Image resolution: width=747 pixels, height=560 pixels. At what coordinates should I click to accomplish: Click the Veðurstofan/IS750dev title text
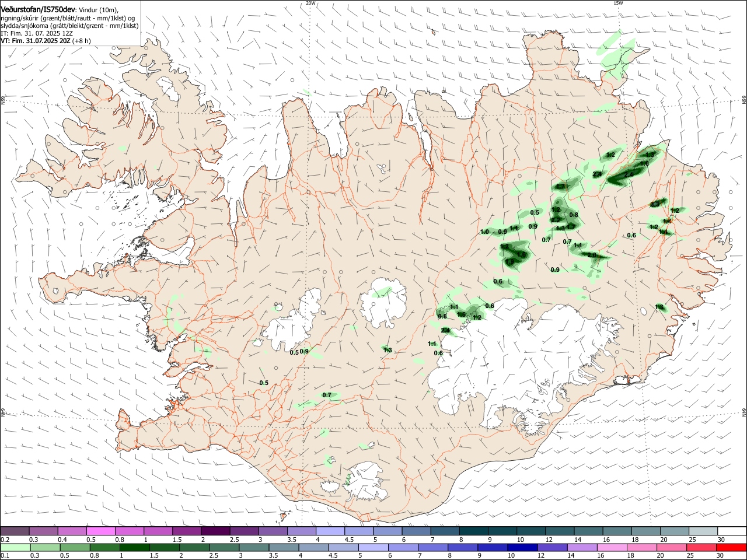click(x=38, y=9)
